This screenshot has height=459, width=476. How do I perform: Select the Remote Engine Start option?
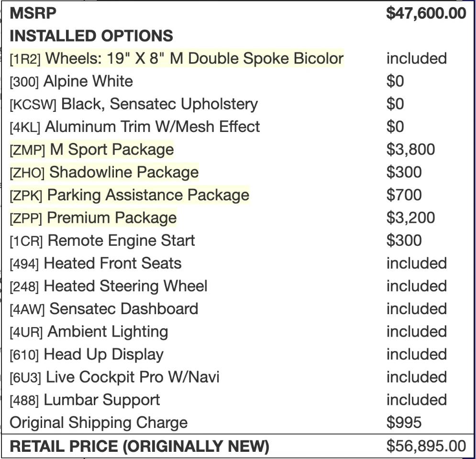click(102, 240)
